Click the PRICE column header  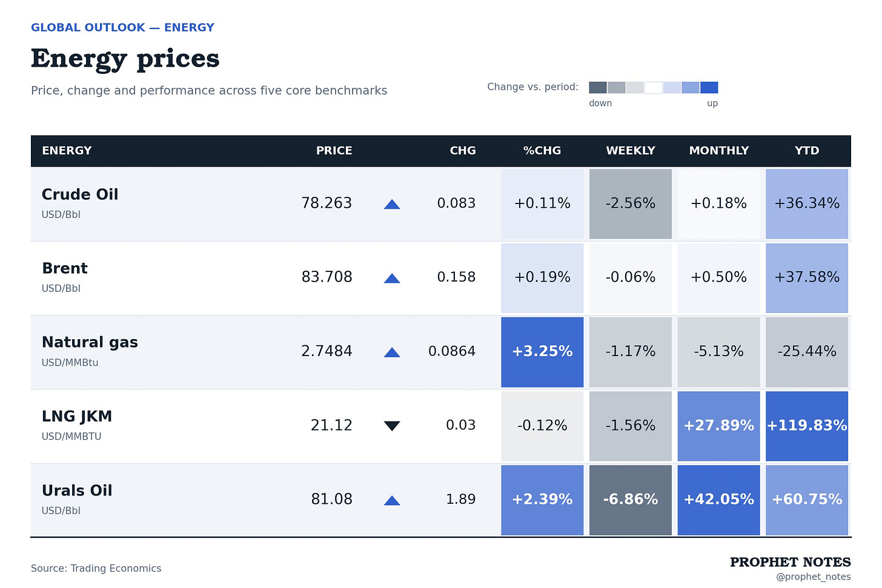point(334,151)
